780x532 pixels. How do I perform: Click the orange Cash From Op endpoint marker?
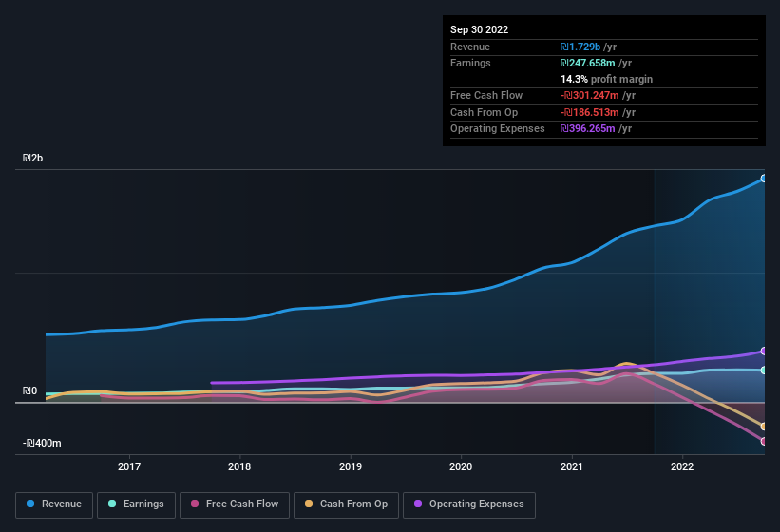764,427
